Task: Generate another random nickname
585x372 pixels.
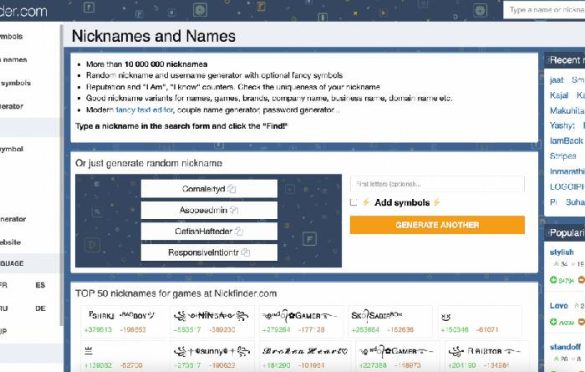Action: [437, 225]
